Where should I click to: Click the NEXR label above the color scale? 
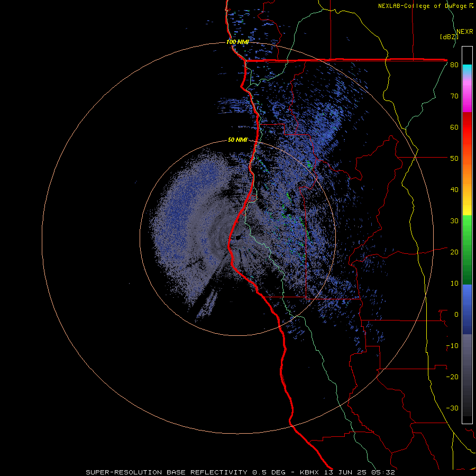[x=465, y=32]
